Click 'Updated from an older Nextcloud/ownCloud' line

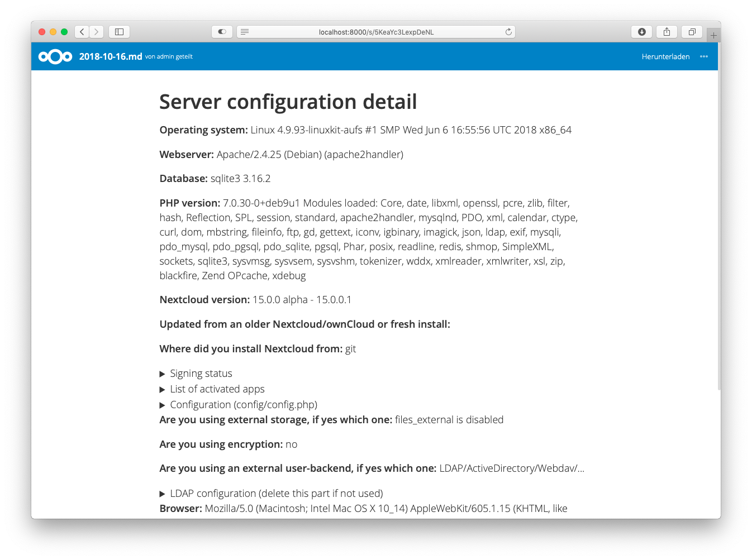coord(305,324)
